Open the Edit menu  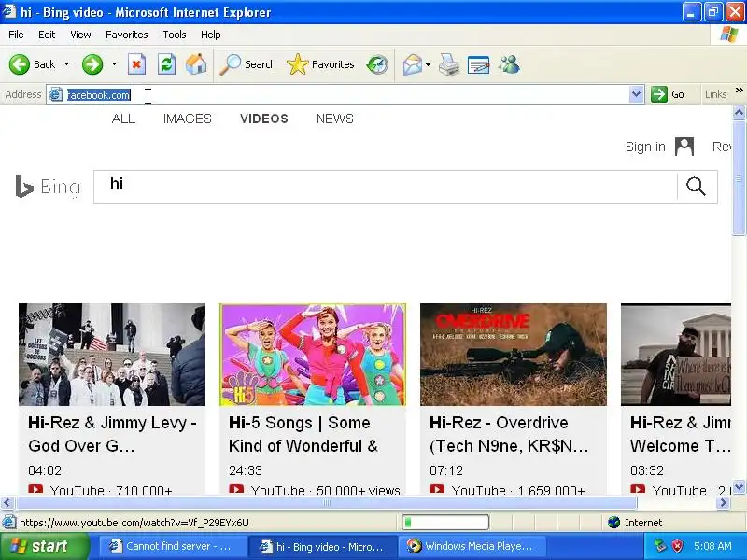(47, 35)
